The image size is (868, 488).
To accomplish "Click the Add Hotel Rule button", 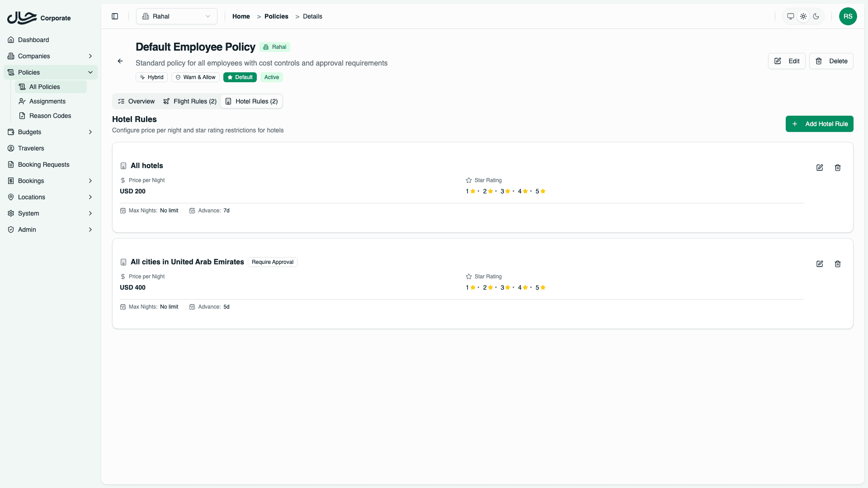I will 819,124.
